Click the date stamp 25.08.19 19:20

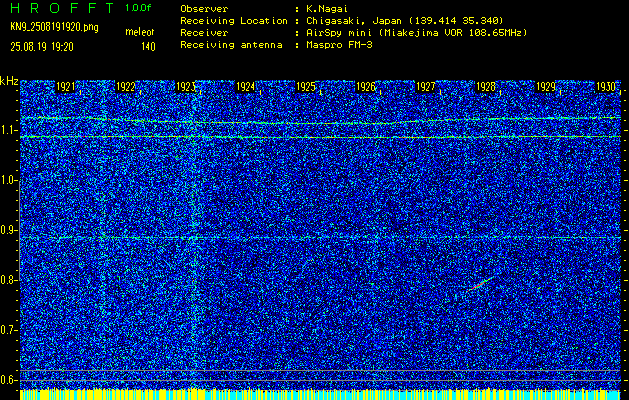point(42,47)
